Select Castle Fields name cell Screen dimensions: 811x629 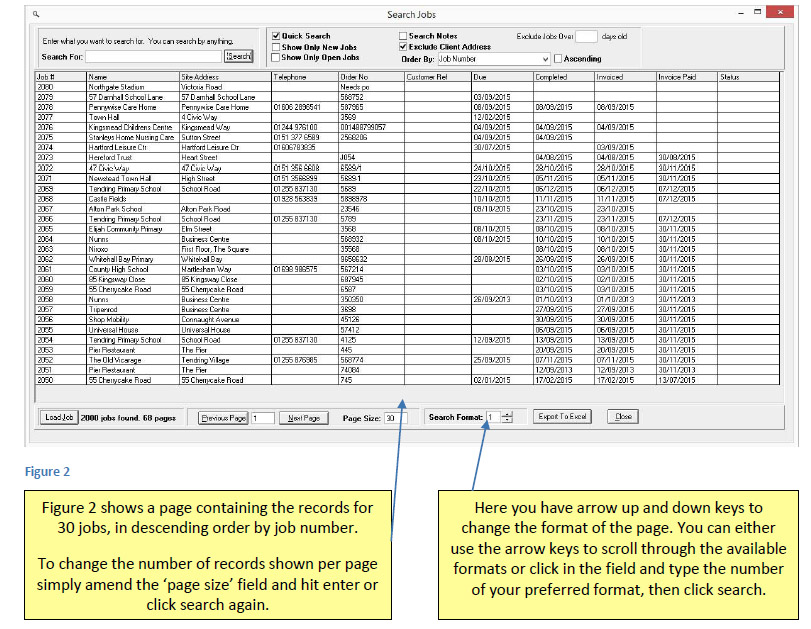tap(133, 199)
